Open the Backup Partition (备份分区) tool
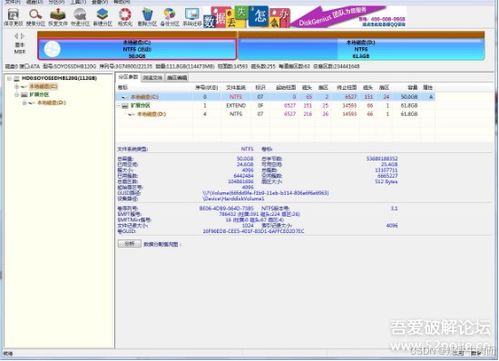The image size is (499, 361). [170, 17]
